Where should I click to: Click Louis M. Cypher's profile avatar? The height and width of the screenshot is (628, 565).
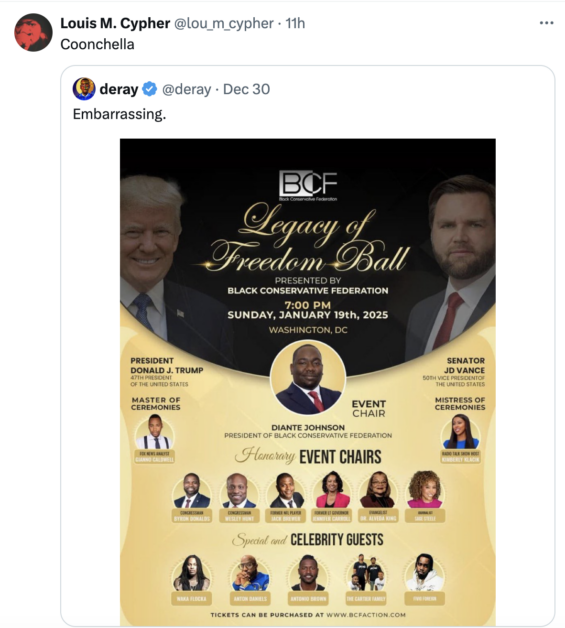point(33,32)
